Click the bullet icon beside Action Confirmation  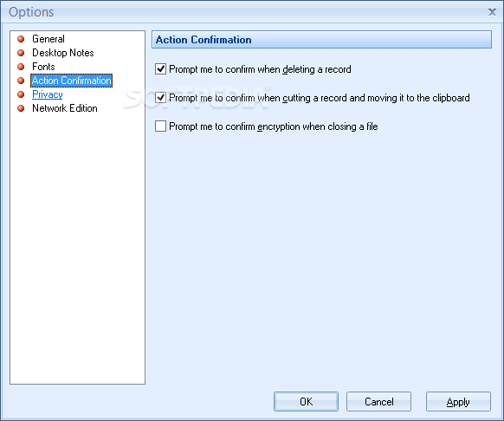coord(21,81)
